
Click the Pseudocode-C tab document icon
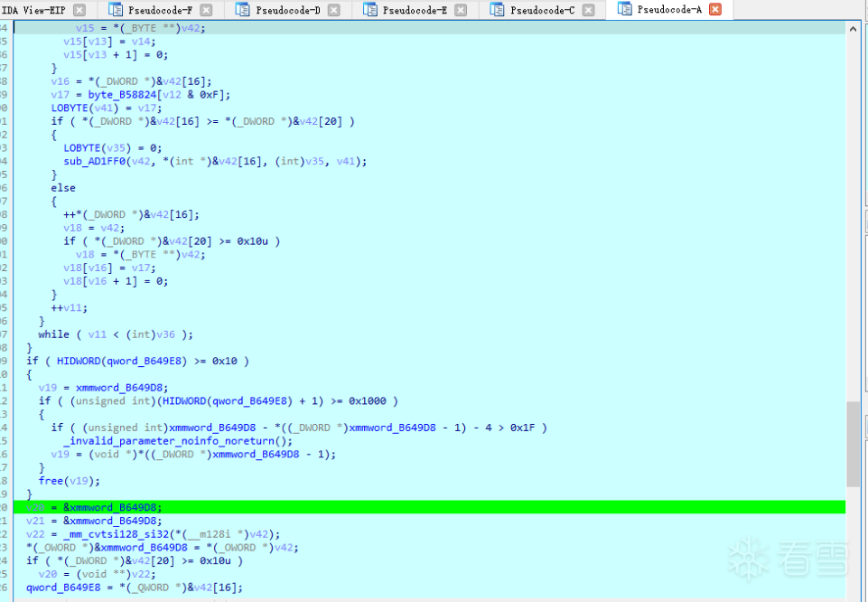point(497,9)
